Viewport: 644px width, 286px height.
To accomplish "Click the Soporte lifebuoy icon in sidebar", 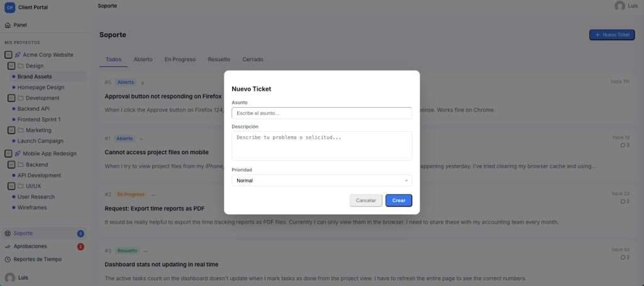I will [8, 233].
